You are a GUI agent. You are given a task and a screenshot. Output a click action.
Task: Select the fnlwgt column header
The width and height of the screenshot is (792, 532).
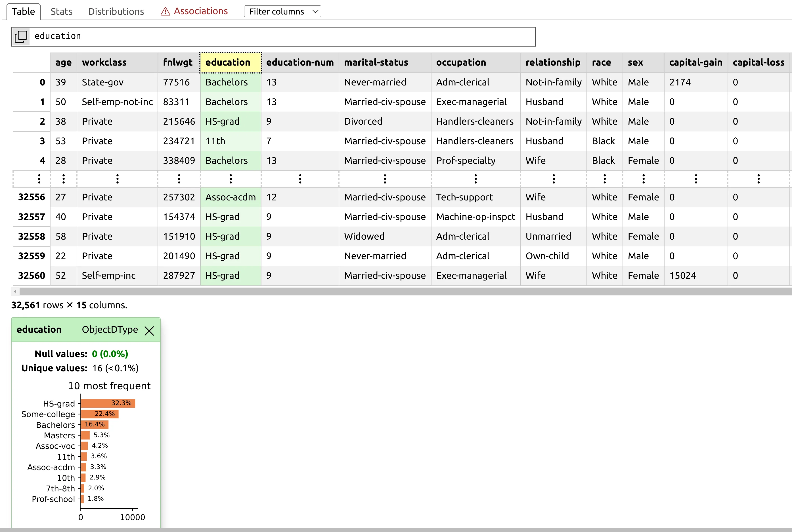(x=179, y=62)
